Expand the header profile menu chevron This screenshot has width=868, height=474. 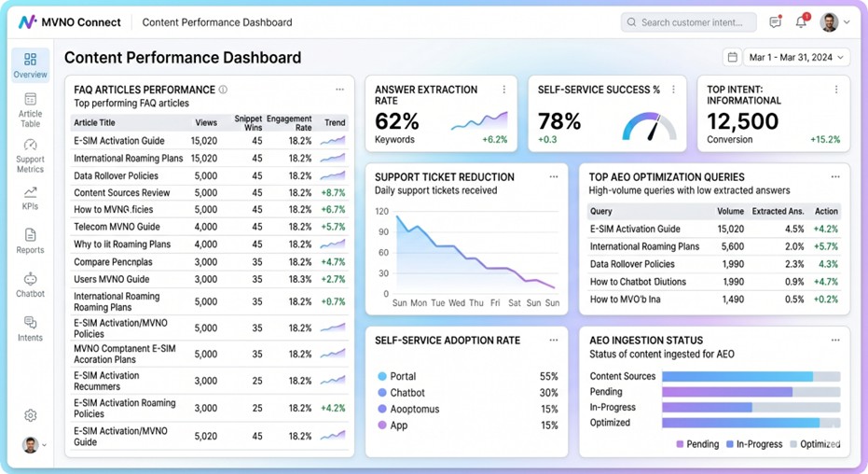click(x=847, y=22)
